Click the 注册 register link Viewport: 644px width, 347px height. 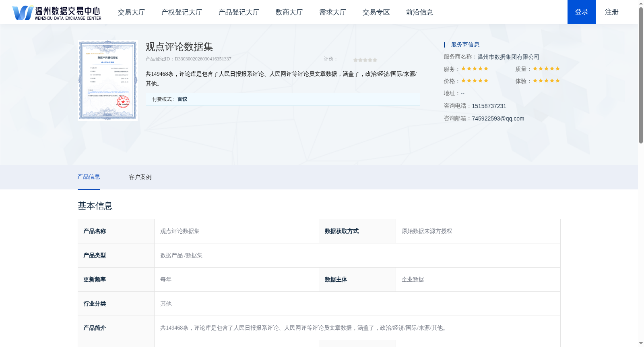pyautogui.click(x=611, y=12)
